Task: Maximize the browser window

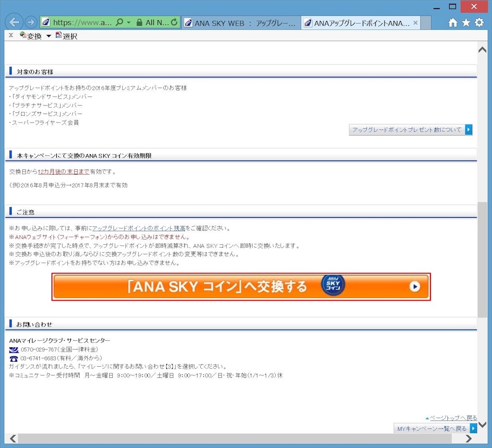Action: (x=453, y=7)
